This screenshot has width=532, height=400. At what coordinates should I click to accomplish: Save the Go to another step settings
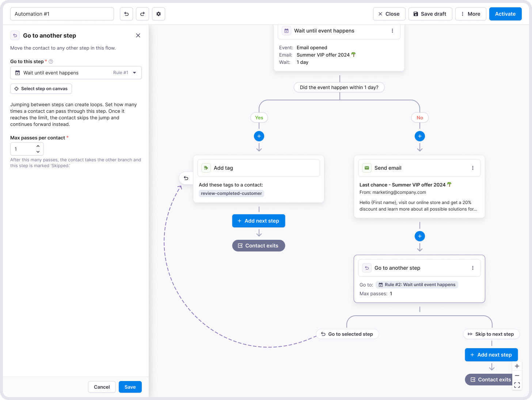click(130, 387)
